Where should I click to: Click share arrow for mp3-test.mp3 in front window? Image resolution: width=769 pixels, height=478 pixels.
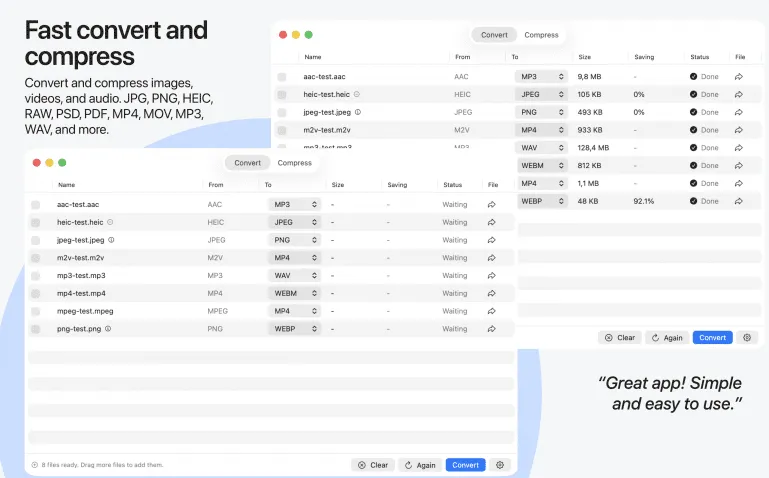pyautogui.click(x=491, y=276)
